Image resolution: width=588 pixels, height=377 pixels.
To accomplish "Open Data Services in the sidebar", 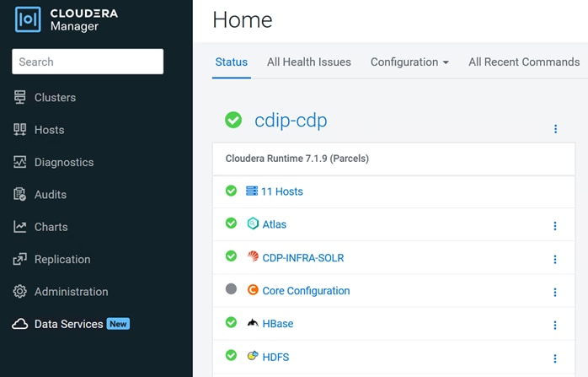I will pyautogui.click(x=68, y=324).
